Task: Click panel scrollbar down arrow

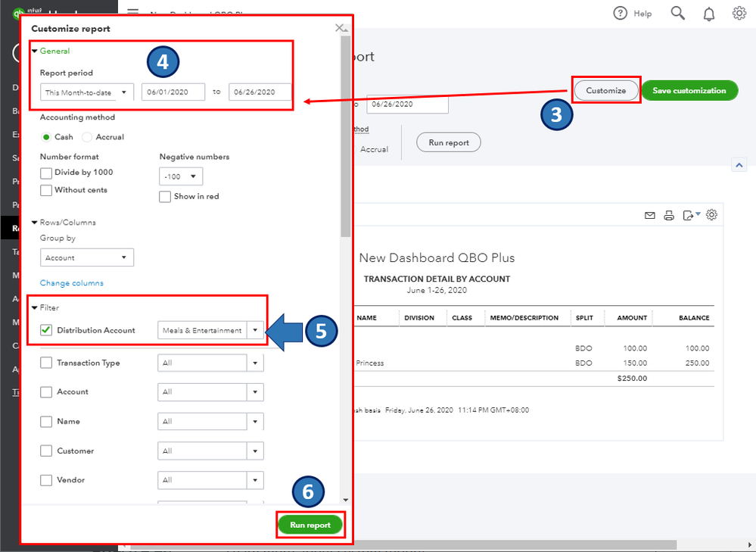Action: point(345,501)
